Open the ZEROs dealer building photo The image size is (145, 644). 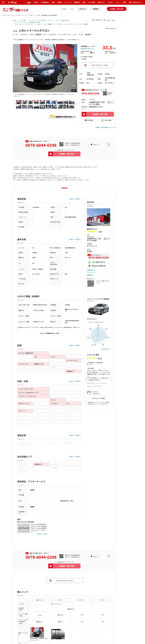[98, 217]
